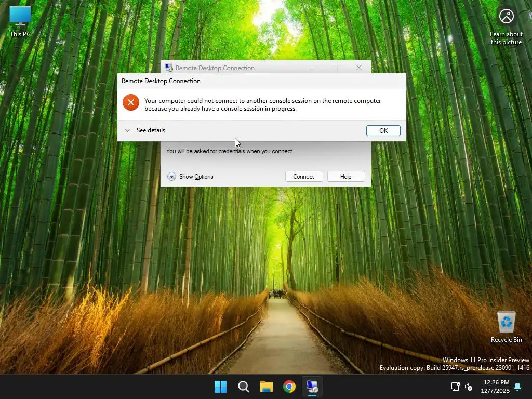Screen dimensions: 532x399
Task: Select Remote Desktop Connection taskbar icon
Action: (x=312, y=387)
